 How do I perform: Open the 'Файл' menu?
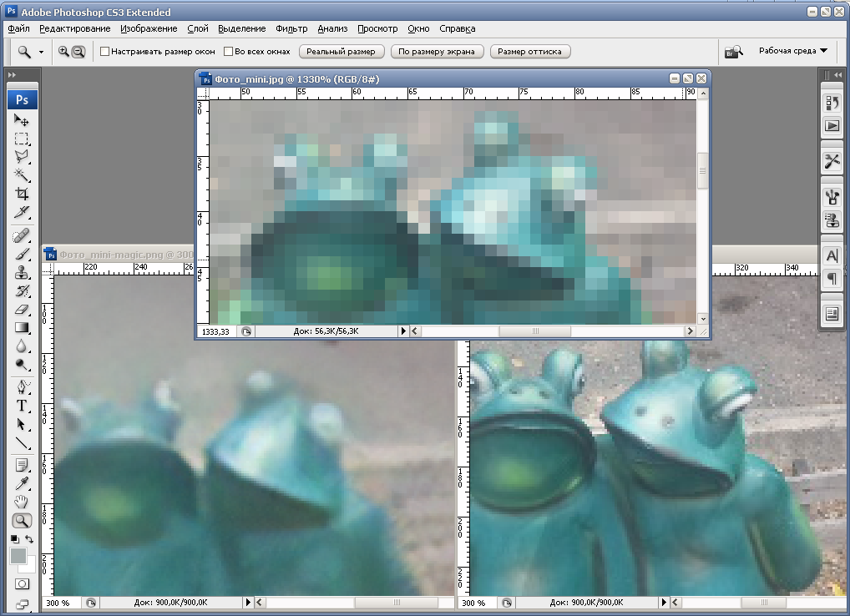tap(19, 28)
